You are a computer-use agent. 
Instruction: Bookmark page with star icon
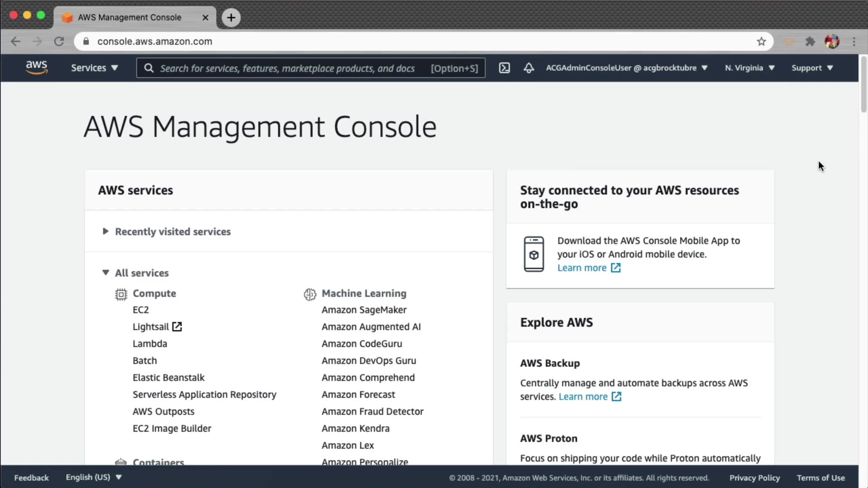point(761,42)
